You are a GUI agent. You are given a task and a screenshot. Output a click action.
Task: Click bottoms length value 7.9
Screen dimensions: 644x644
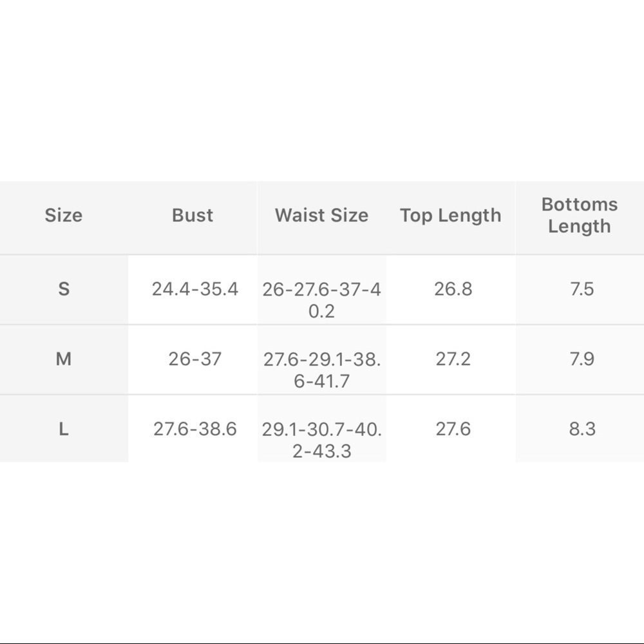pos(582,359)
